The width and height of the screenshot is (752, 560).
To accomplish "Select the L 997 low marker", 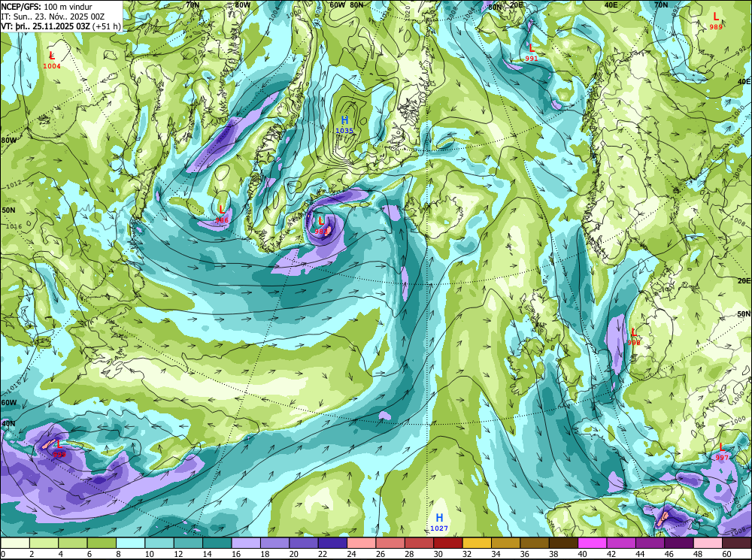I will pyautogui.click(x=722, y=452).
